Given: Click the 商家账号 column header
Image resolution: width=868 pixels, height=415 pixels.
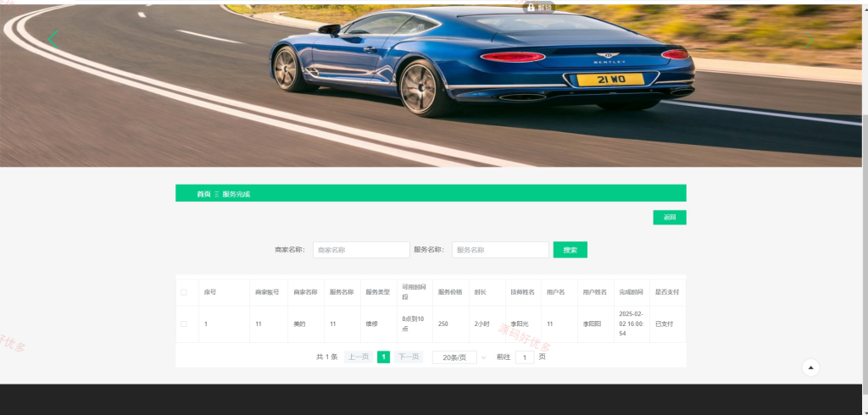Looking at the screenshot, I should 267,292.
